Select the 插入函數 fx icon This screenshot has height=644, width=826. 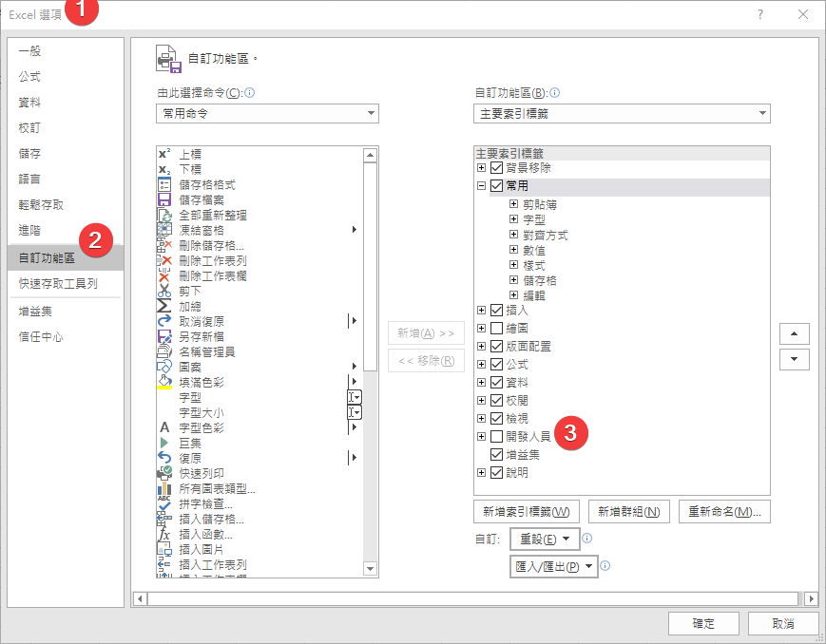click(x=164, y=534)
